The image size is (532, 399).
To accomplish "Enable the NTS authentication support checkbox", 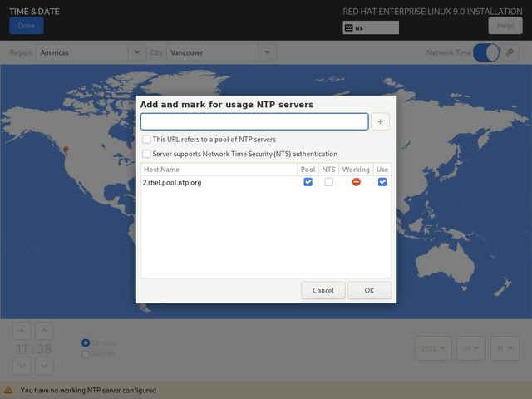I will [146, 154].
